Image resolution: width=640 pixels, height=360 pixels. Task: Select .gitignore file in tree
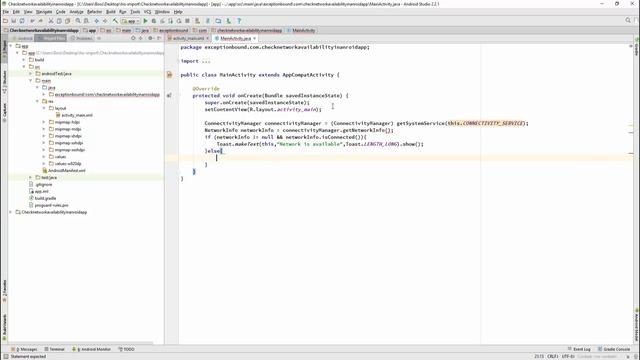click(40, 184)
